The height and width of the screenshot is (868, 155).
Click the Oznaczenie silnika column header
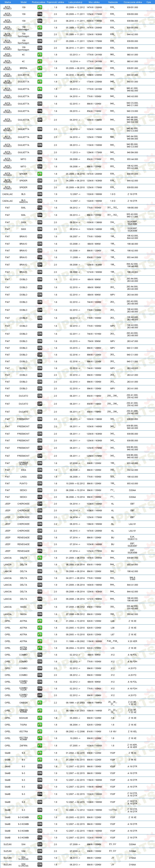[132, 2]
